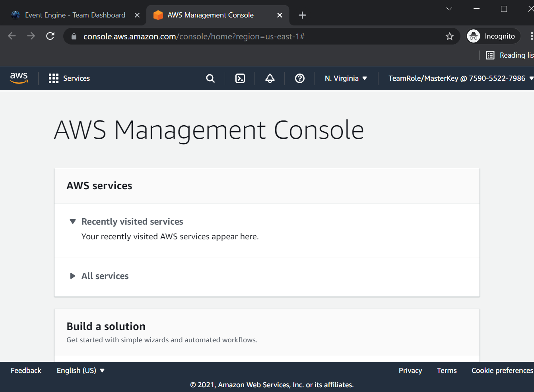This screenshot has width=534, height=392.
Task: Click the AWS services panel heading
Action: click(99, 186)
